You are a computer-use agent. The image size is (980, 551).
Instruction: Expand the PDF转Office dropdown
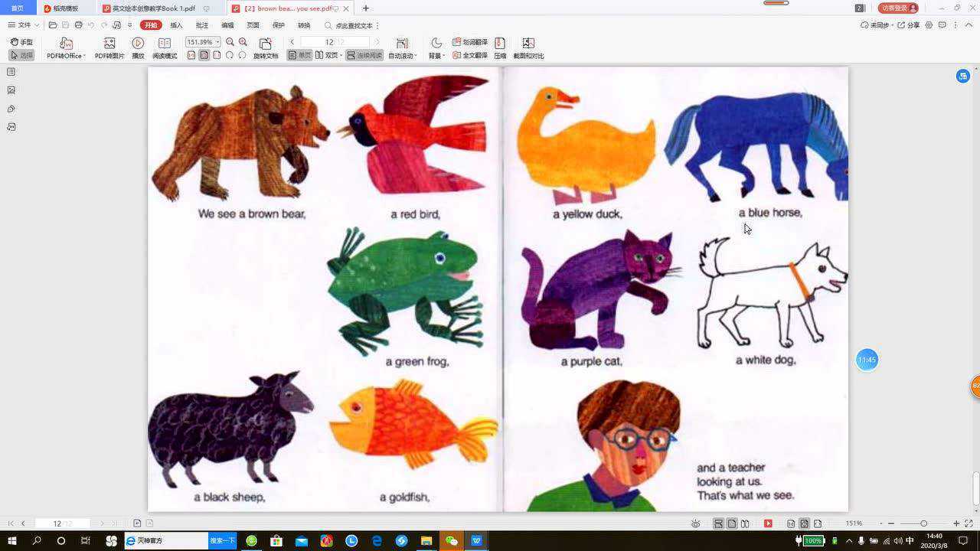66,55
